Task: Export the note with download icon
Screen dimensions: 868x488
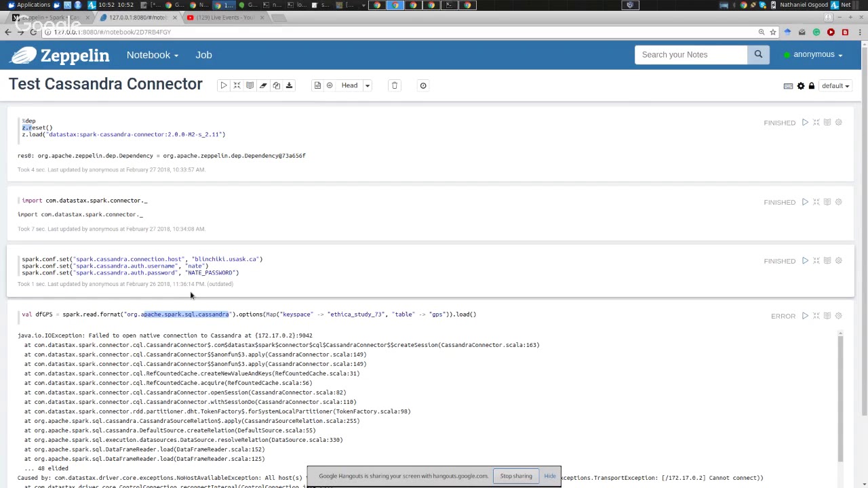Action: (x=289, y=85)
